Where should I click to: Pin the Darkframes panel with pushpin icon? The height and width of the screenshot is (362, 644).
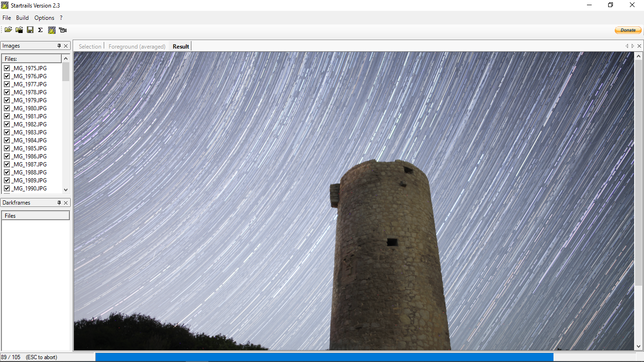[x=59, y=203]
